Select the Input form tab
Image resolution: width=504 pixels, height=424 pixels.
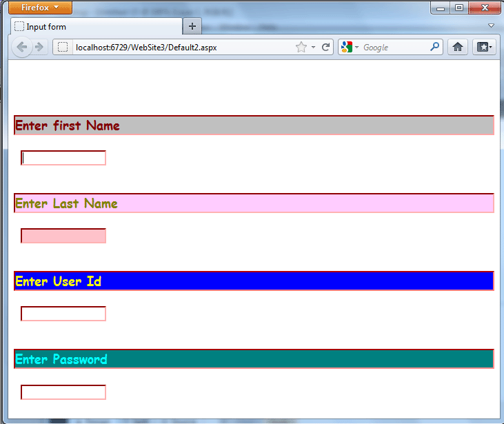tap(97, 26)
